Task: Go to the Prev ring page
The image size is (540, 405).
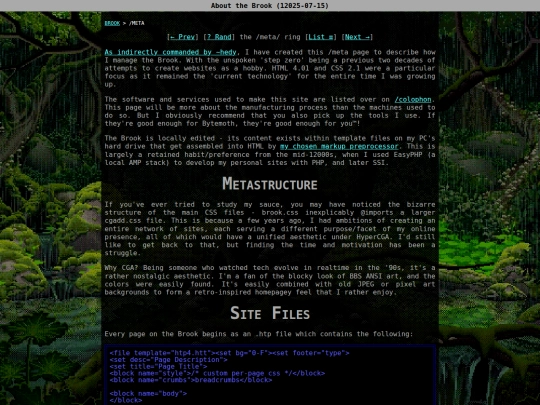Action: tap(182, 37)
